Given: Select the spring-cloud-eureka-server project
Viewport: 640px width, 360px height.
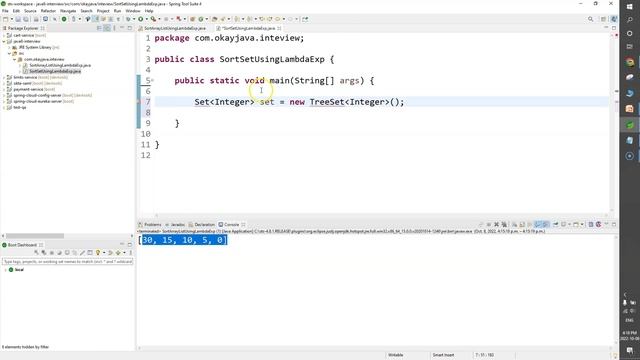Looking at the screenshot, I should tap(37, 101).
